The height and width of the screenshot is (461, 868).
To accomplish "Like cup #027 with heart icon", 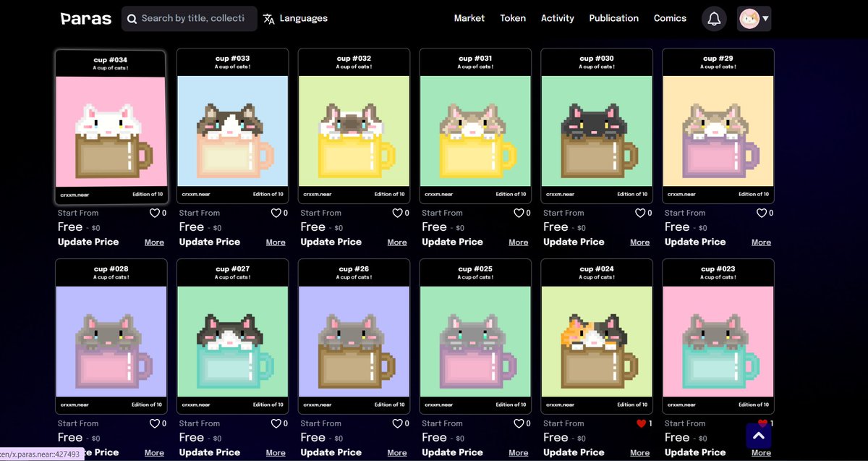I will pyautogui.click(x=276, y=423).
